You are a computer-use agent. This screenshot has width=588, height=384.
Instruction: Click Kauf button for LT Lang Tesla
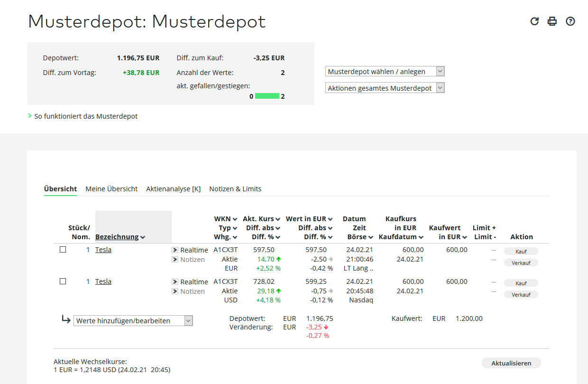click(521, 252)
